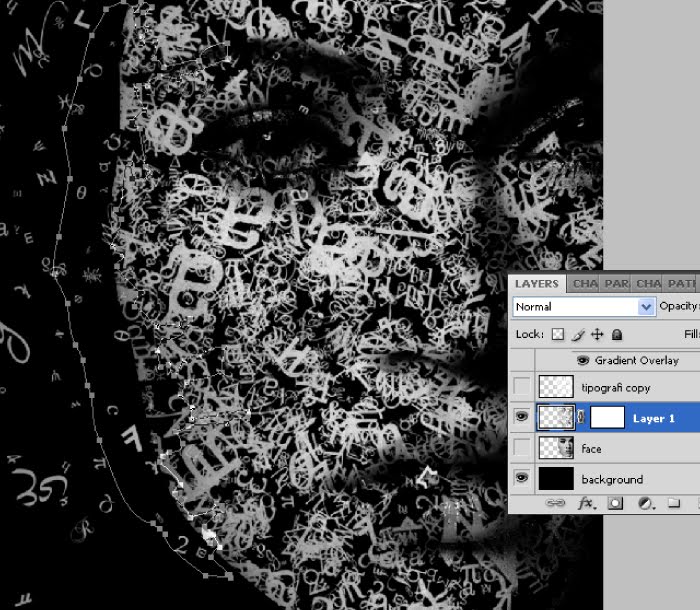Hide the Gradient Overlay effect eye
700x610 pixels.
583,360
